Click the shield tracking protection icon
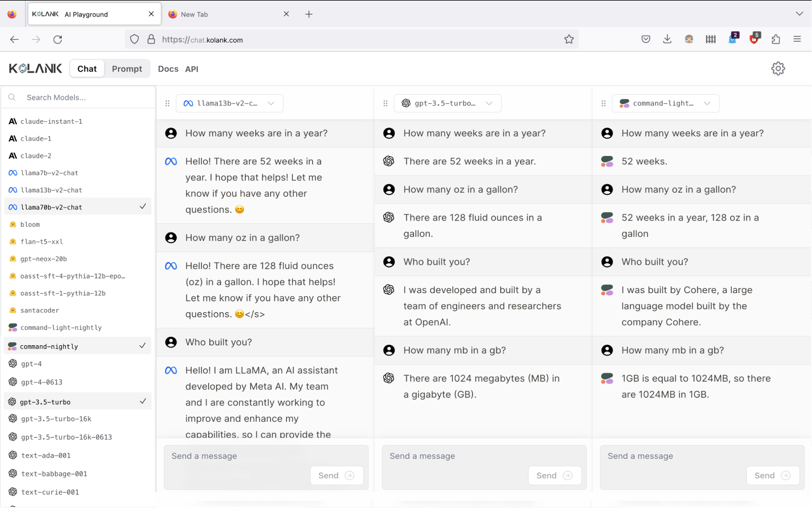The height and width of the screenshot is (512, 812). click(x=134, y=39)
